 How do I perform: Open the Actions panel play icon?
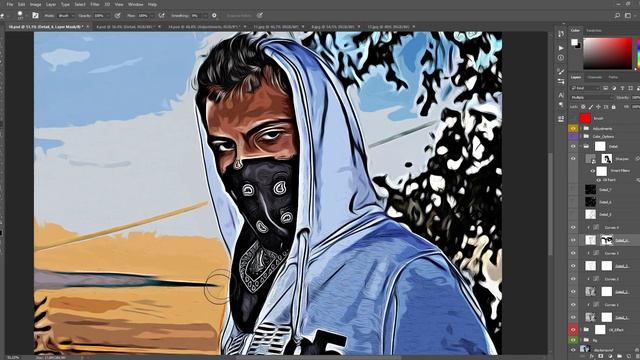tap(561, 48)
